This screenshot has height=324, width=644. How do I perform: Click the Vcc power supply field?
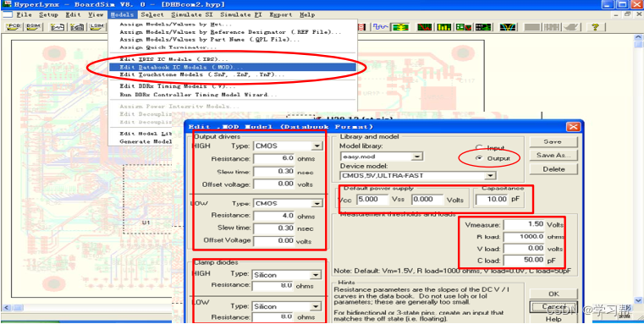point(372,200)
